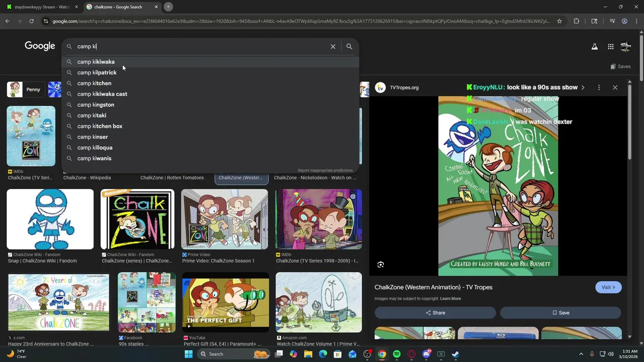Go back in browser history
Viewport: 644px width, 362px height.
coord(7,21)
